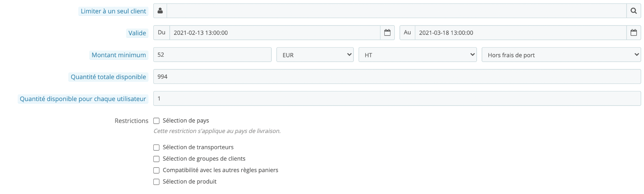
Task: Click the Montant minimum label
Action: tap(119, 55)
